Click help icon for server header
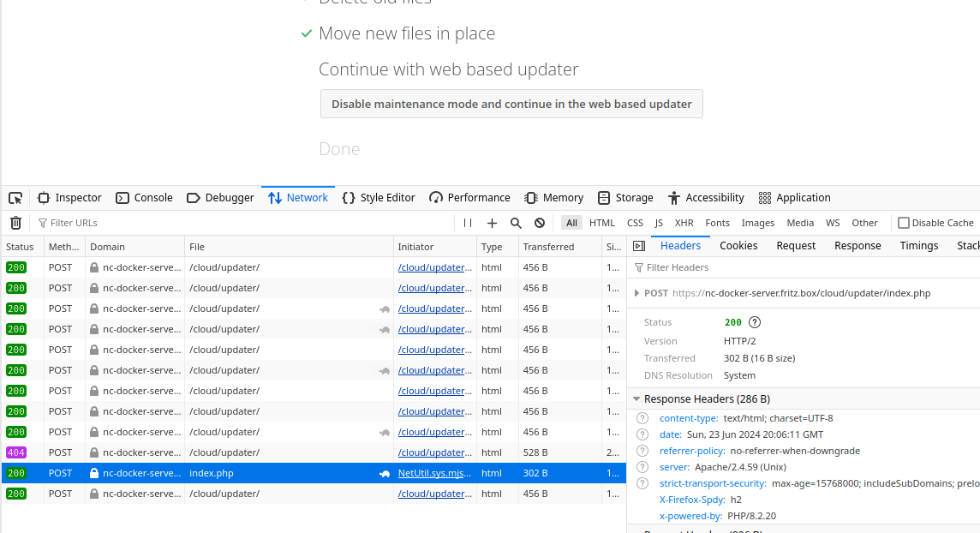 (642, 467)
